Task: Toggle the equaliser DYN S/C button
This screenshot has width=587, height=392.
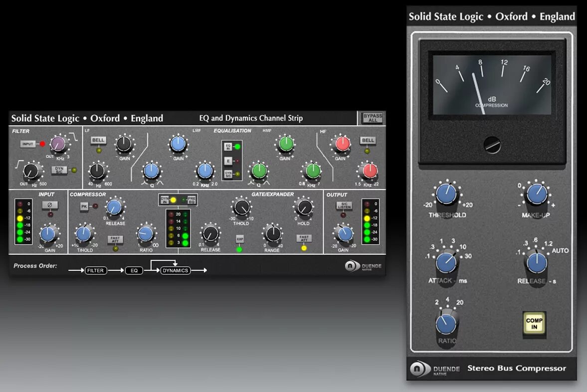Action: (228, 174)
